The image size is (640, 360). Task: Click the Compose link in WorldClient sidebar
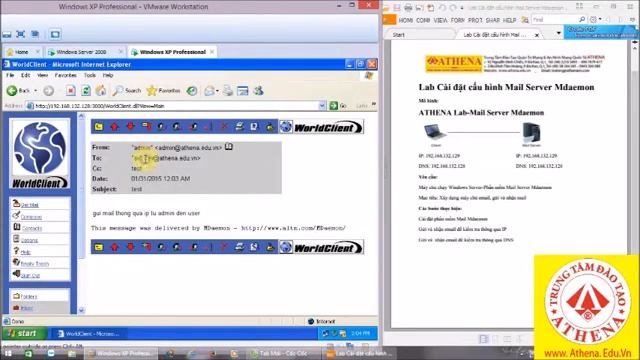[31, 217]
